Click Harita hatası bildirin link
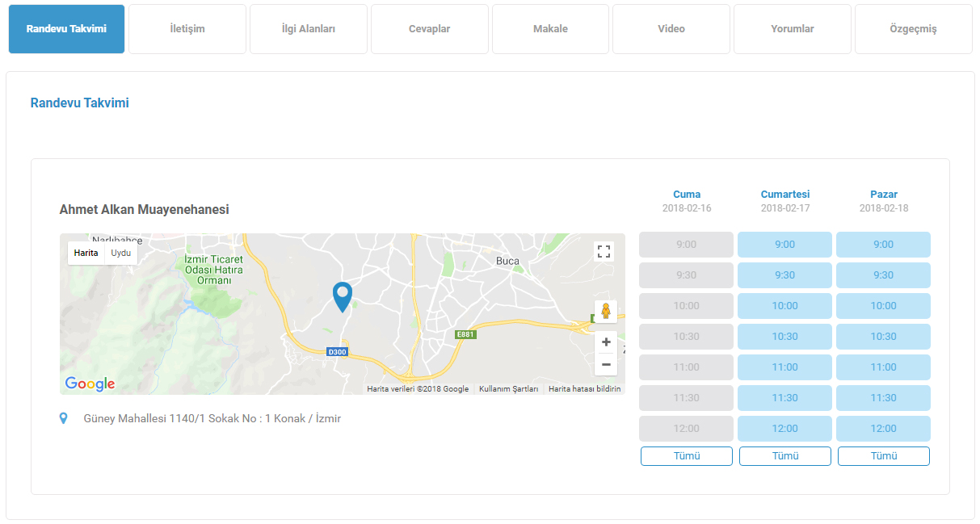This screenshot has width=980, height=524. click(x=584, y=389)
